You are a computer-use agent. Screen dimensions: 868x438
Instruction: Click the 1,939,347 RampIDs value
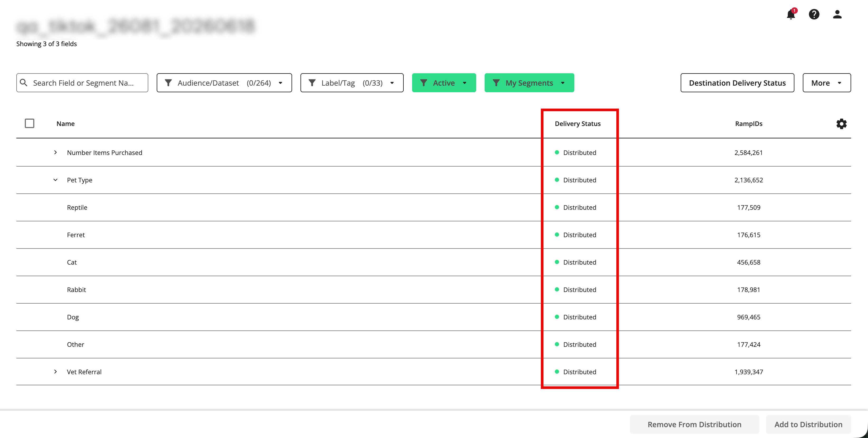click(x=748, y=372)
